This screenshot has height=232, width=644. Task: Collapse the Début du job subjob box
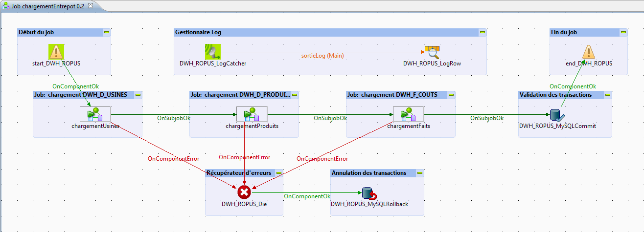(107, 32)
